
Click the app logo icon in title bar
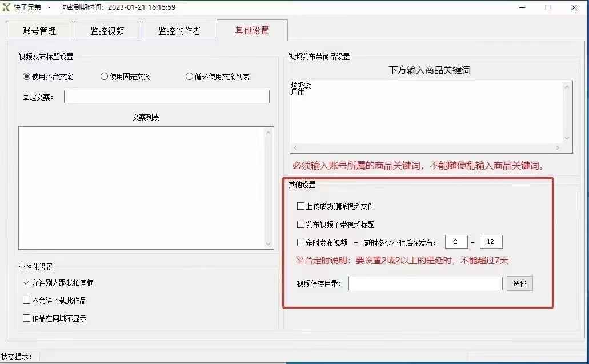tap(7, 7)
